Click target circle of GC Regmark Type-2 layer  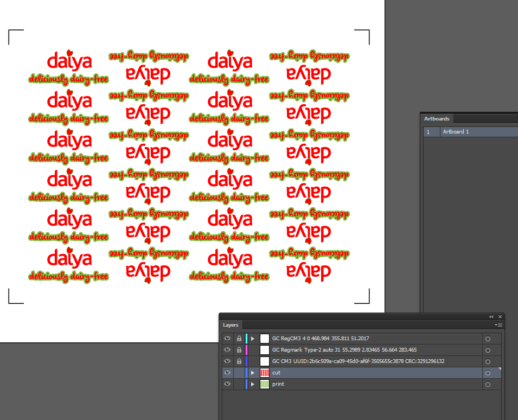pos(488,350)
